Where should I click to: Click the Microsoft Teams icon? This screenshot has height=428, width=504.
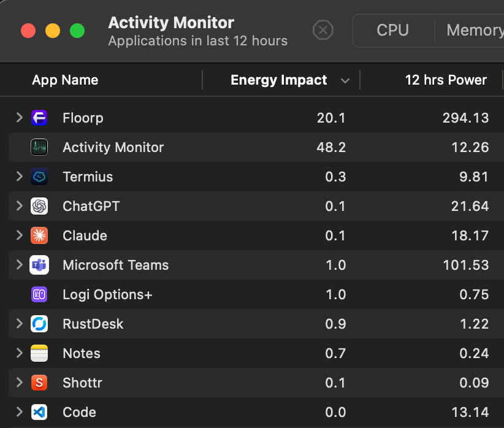(x=39, y=265)
